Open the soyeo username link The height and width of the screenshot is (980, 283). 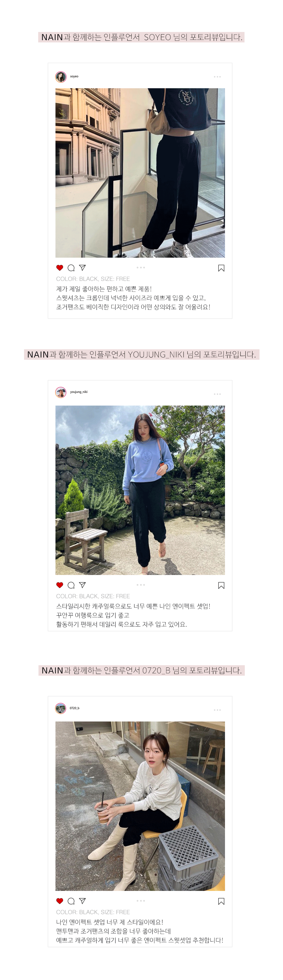tap(74, 76)
